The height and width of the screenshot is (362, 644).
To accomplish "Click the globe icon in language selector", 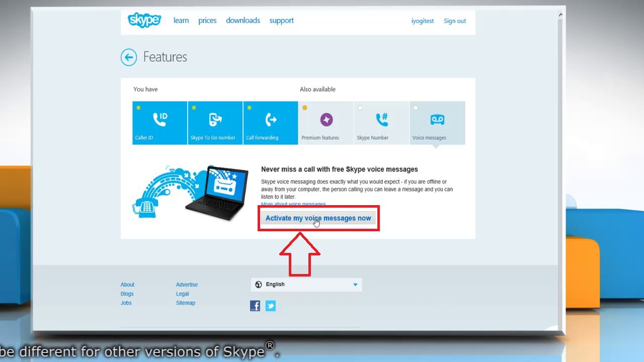I will click(x=259, y=285).
